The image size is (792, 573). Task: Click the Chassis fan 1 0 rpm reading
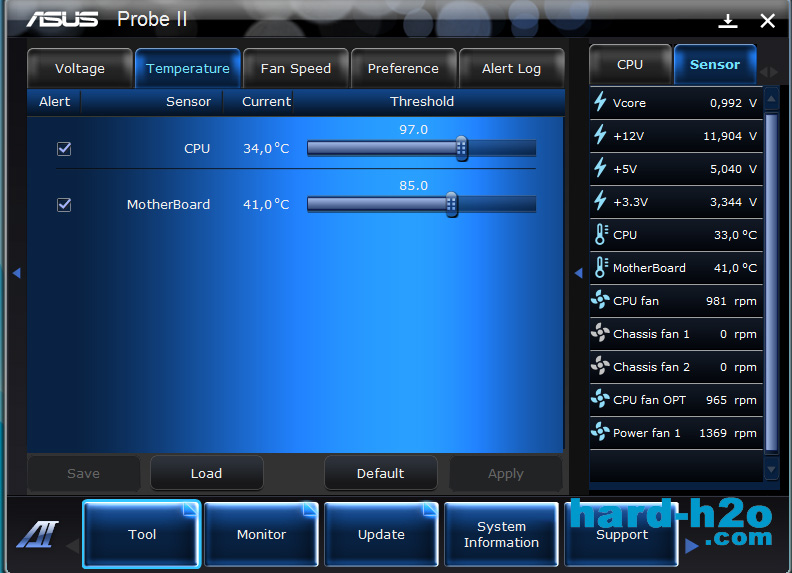[738, 334]
